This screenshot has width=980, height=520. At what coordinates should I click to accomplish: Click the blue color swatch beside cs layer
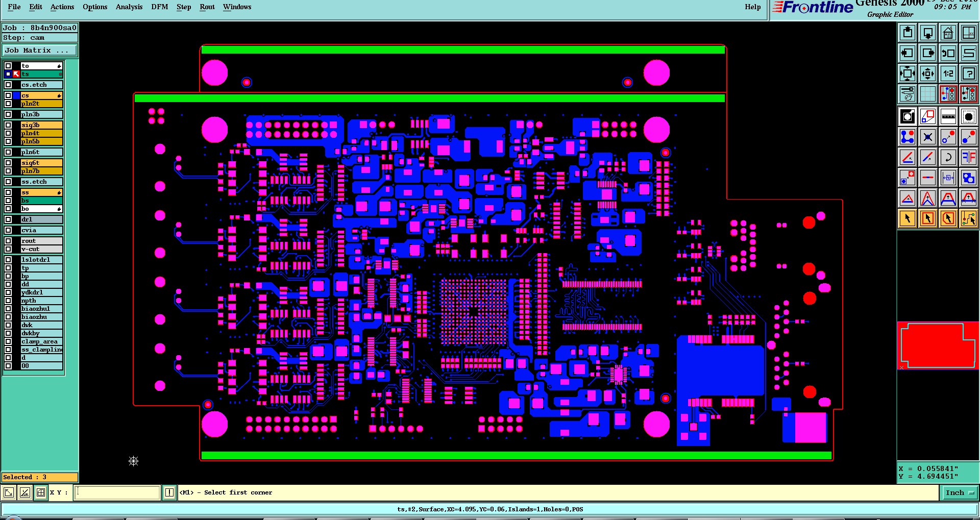16,95
